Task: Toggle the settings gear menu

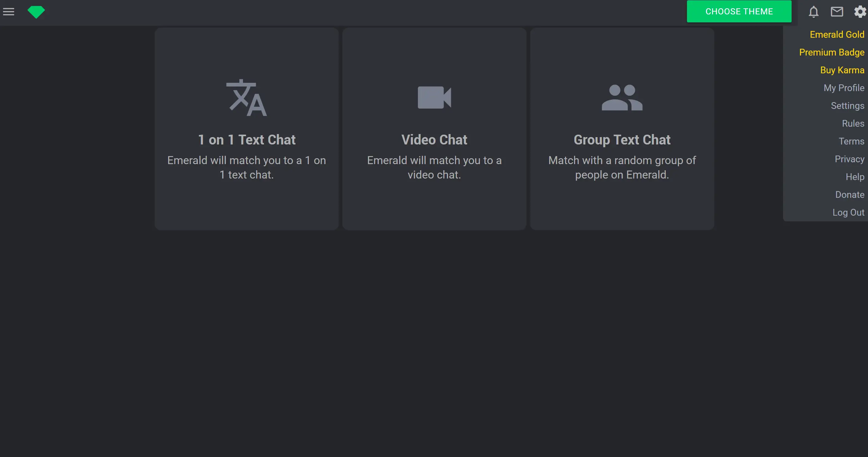Action: click(x=860, y=12)
